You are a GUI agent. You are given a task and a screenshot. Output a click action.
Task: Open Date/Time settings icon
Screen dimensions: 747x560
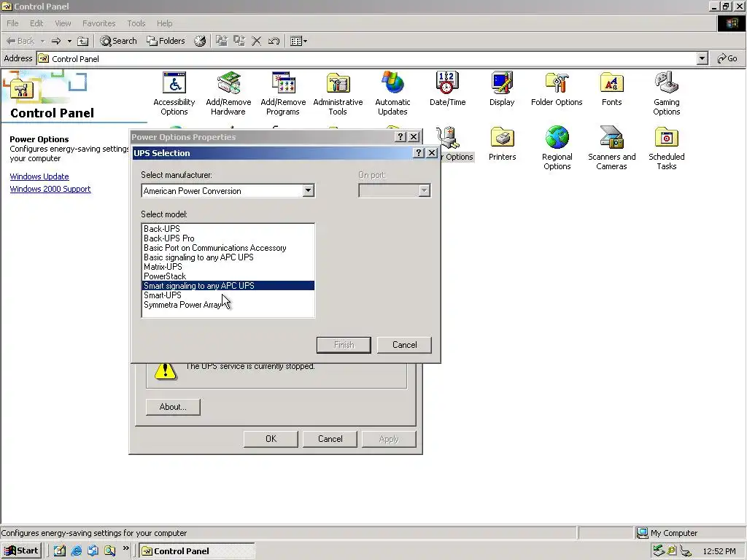point(447,88)
